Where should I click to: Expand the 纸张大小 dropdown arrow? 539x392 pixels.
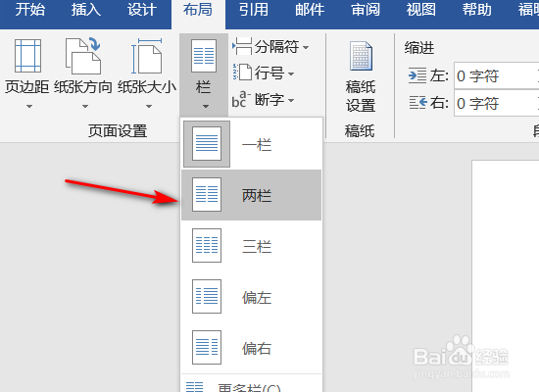pos(149,106)
